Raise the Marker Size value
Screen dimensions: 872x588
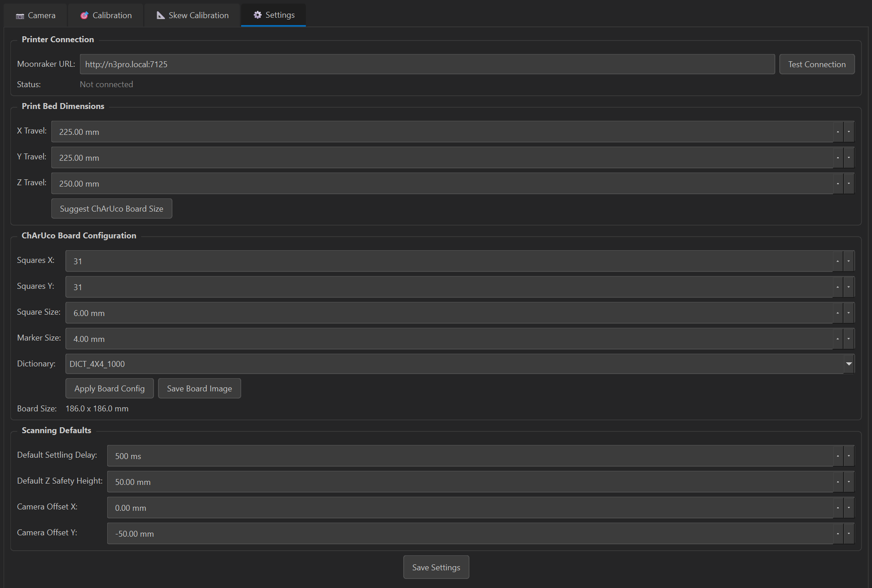pos(838,339)
